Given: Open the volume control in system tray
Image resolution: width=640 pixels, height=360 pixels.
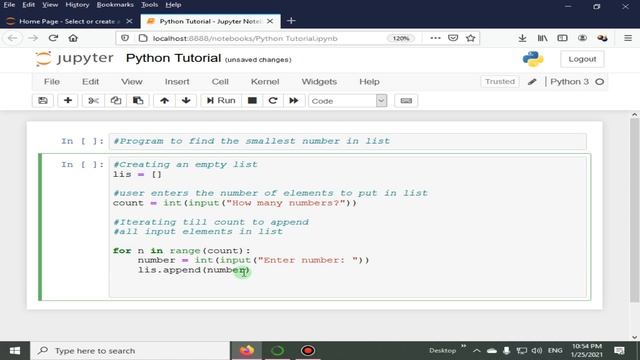Looking at the screenshot, I should 537,351.
